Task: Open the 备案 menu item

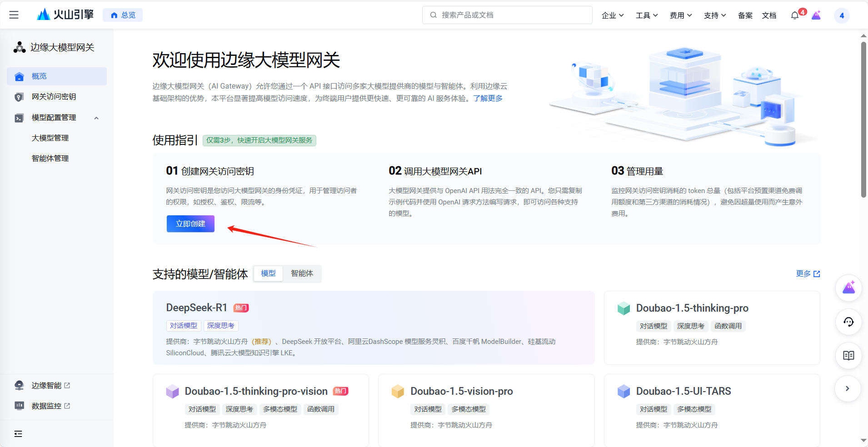Action: click(745, 15)
